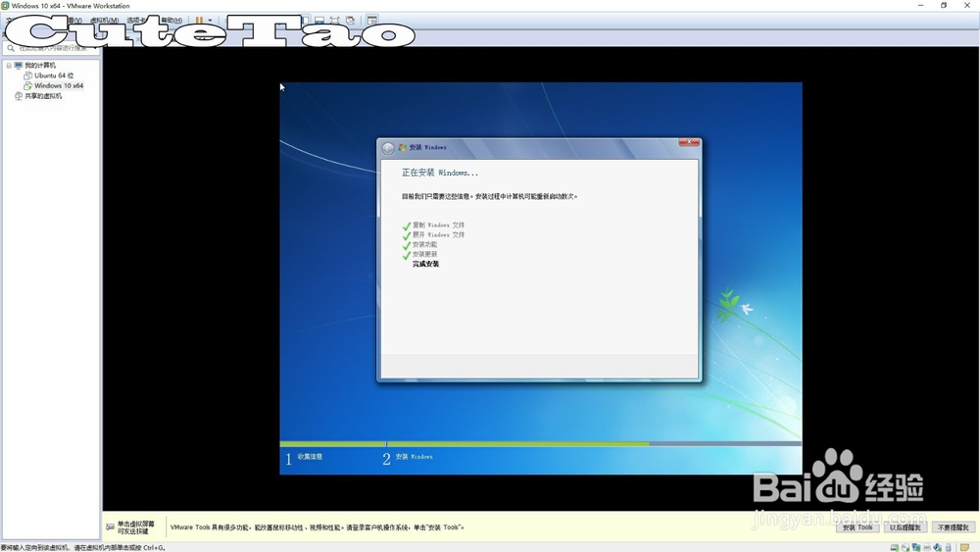The image size is (980, 552).
Task: Click the sound card status icon
Action: click(x=938, y=548)
